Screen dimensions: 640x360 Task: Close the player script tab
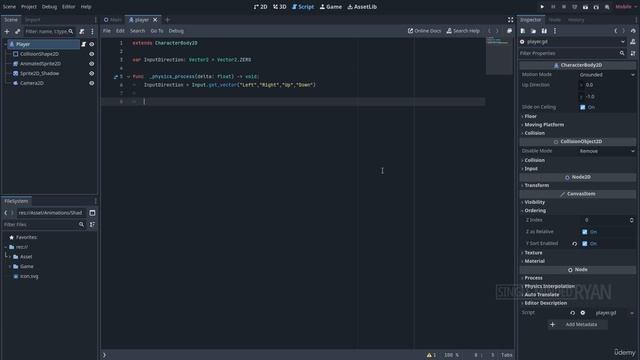[155, 20]
